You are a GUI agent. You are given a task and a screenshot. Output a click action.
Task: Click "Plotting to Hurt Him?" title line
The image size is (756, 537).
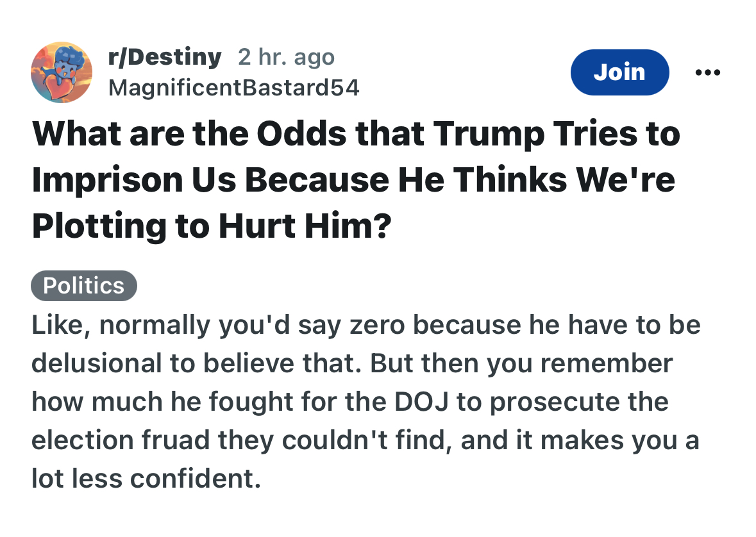[x=212, y=226]
